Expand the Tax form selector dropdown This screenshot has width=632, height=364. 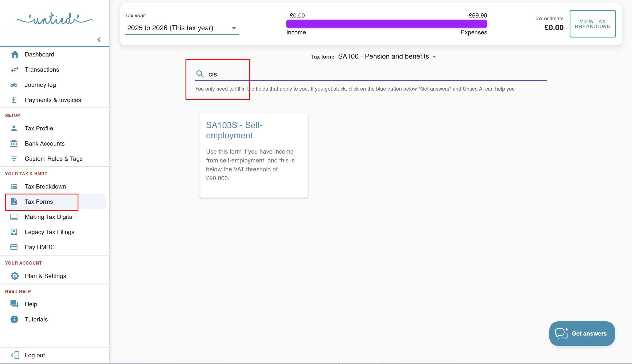[387, 56]
